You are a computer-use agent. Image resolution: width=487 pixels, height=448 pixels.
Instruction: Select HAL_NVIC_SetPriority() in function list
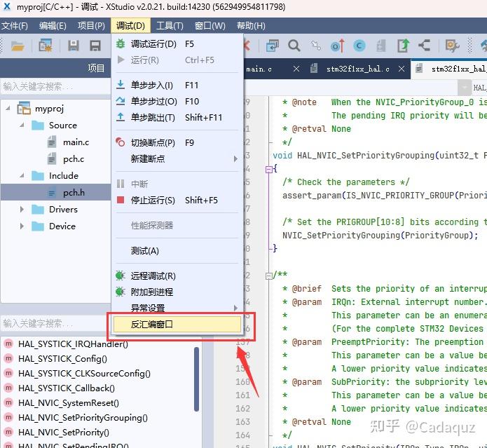pyautogui.click(x=63, y=433)
